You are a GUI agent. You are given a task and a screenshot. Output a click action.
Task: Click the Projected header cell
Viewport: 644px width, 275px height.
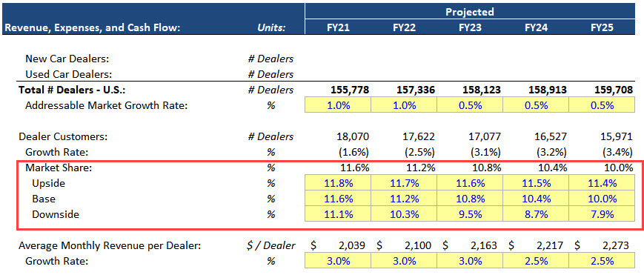point(470,12)
